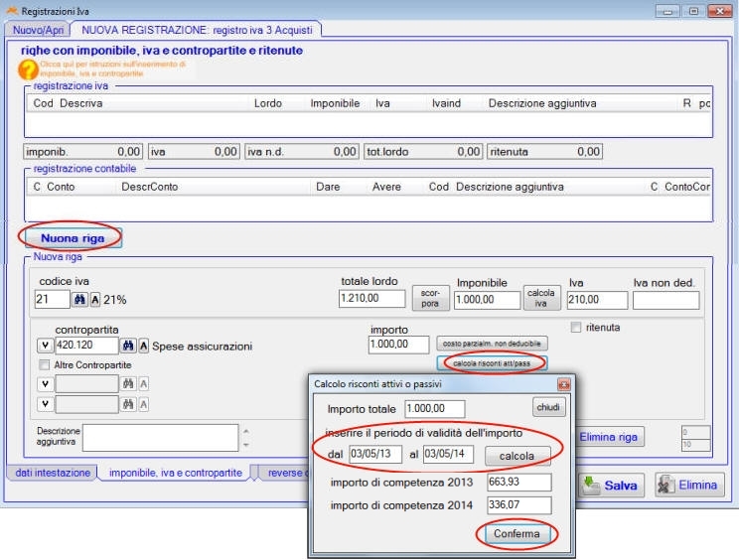Click the calcola button in dialog
The image size is (739, 560).
(x=517, y=456)
